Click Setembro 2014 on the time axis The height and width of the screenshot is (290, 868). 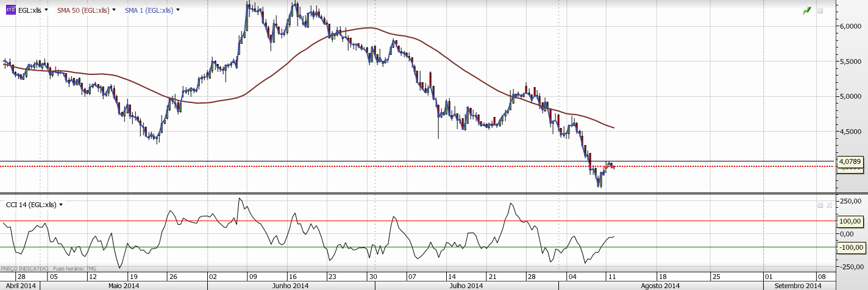click(797, 286)
